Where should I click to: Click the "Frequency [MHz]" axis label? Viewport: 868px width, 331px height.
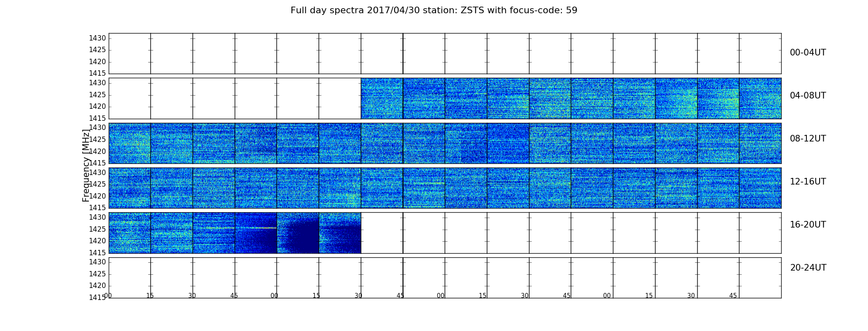pos(86,165)
